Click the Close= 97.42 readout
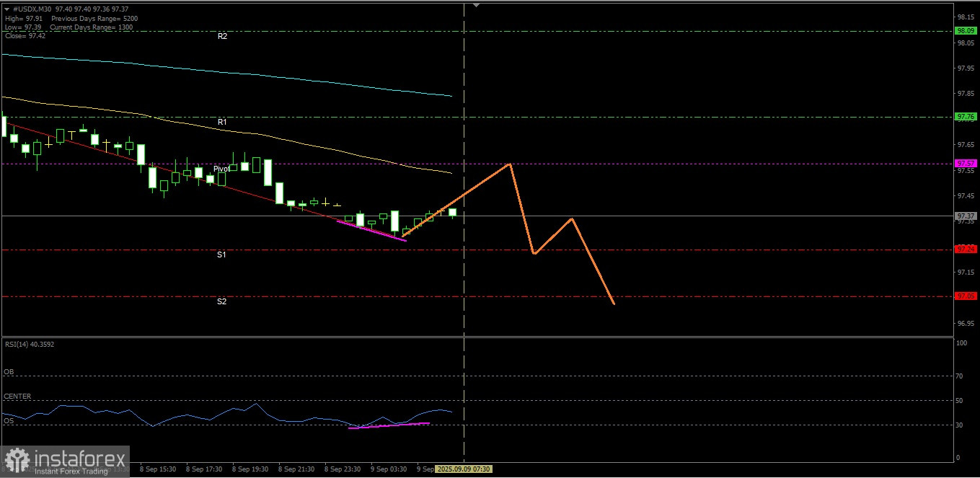980x478 pixels. tap(25, 35)
